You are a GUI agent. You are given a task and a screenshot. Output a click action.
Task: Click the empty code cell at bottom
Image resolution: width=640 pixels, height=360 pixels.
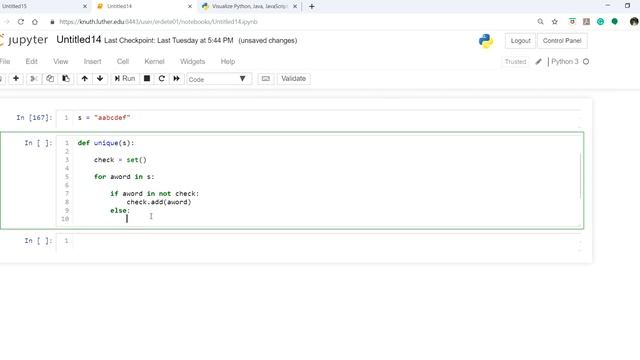(318, 241)
